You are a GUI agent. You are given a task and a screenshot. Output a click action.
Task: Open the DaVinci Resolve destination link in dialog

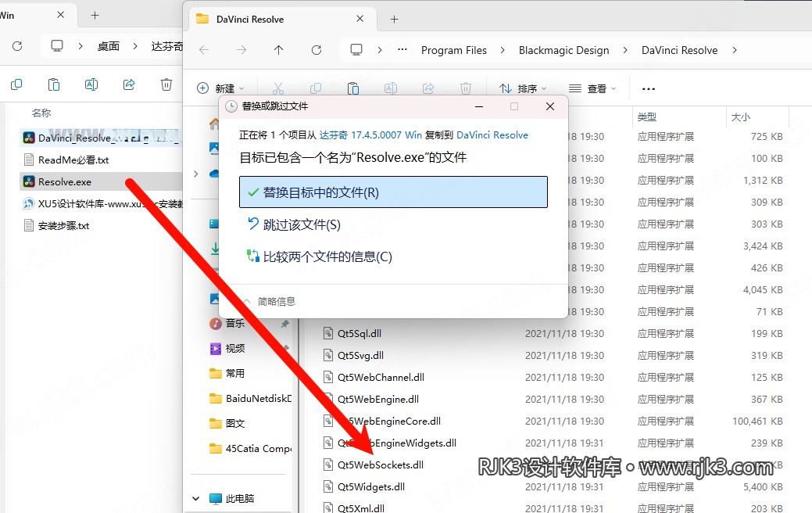pyautogui.click(x=492, y=135)
